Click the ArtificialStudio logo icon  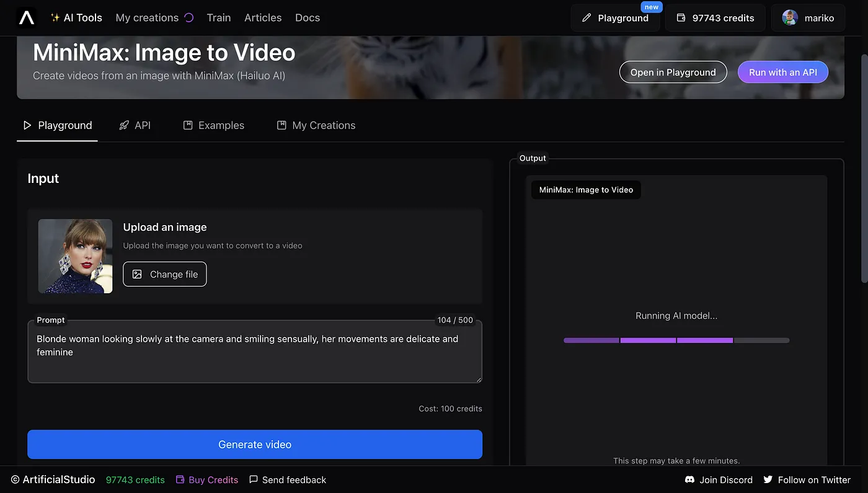pyautogui.click(x=27, y=18)
